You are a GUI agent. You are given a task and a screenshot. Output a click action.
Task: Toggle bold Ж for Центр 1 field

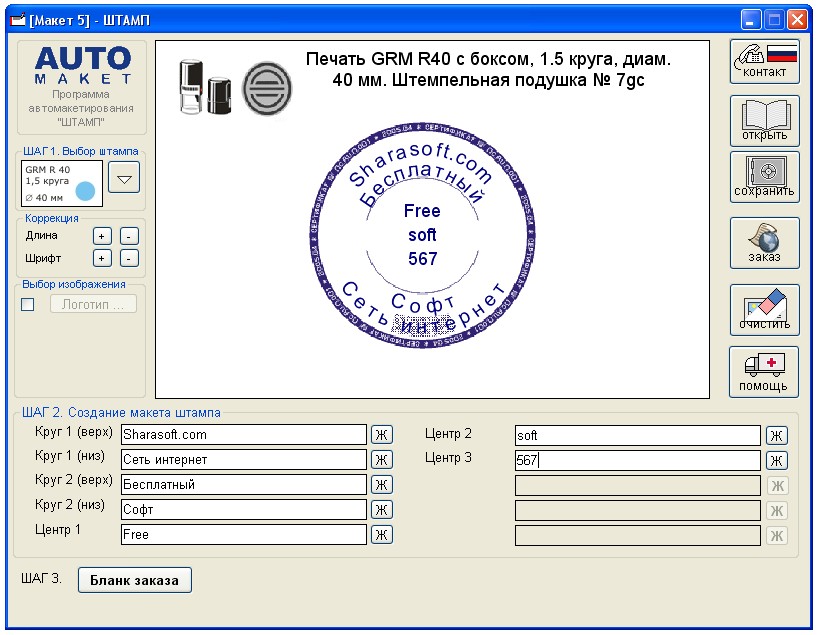(x=381, y=535)
